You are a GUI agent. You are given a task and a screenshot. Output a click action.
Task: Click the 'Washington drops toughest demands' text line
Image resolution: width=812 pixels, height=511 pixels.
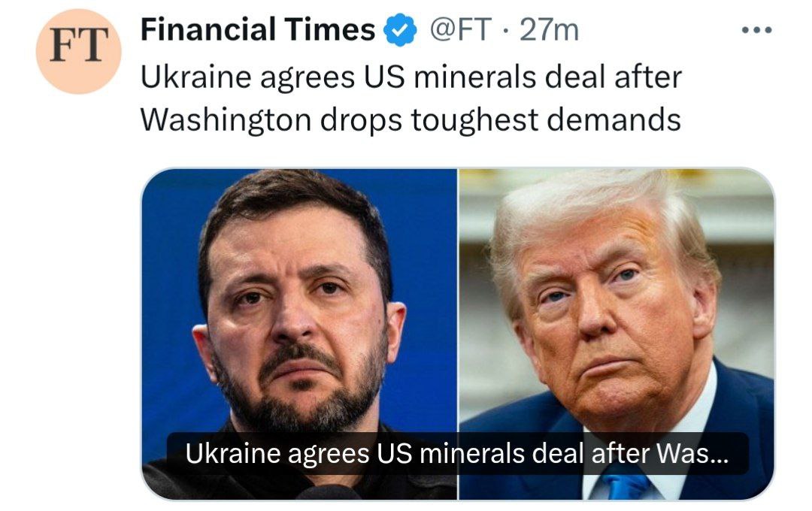pyautogui.click(x=411, y=119)
